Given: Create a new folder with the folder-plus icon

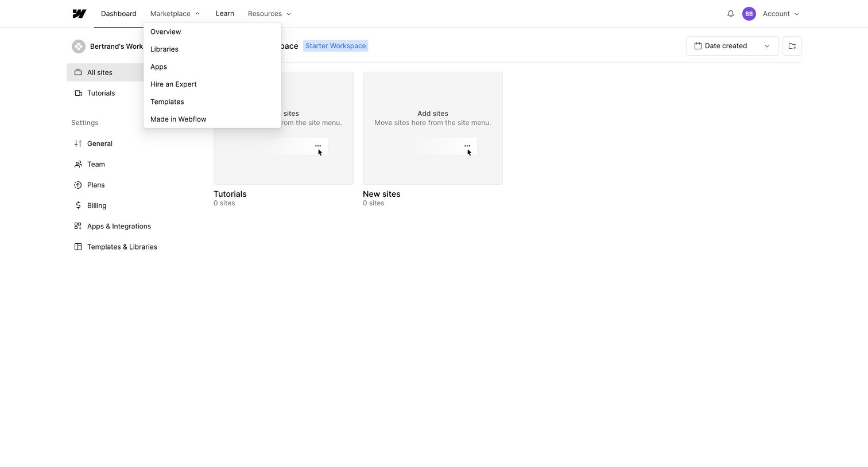Looking at the screenshot, I should (x=792, y=46).
